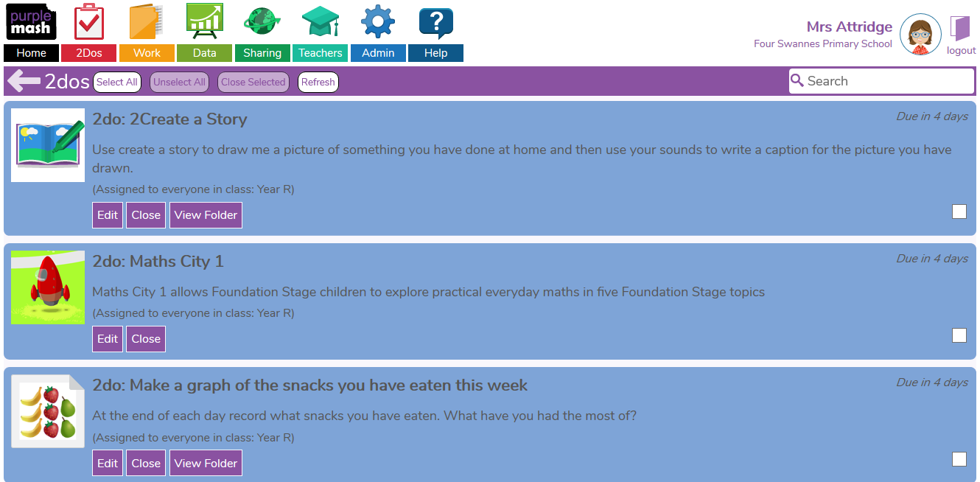The image size is (980, 482).
Task: Open the Maths City 1 rocket thumbnail
Action: click(x=48, y=287)
